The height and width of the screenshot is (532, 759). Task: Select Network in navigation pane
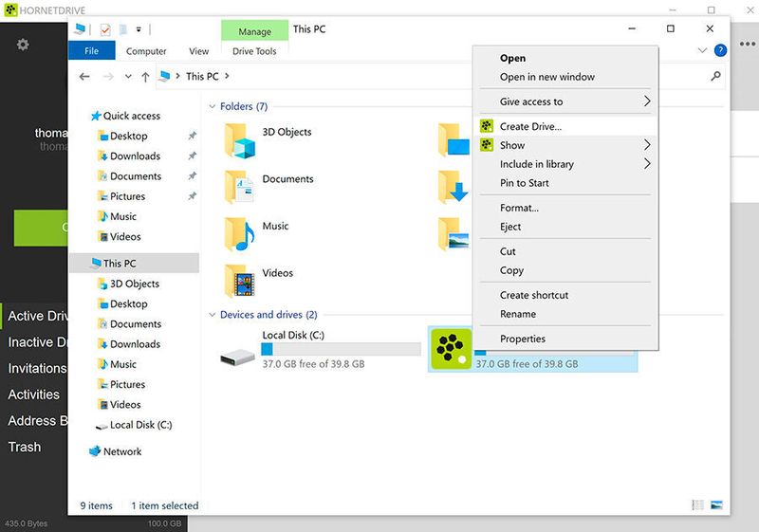tap(122, 451)
